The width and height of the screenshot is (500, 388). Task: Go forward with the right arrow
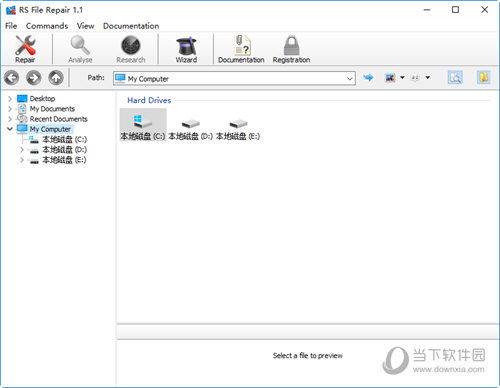pyautogui.click(x=34, y=78)
